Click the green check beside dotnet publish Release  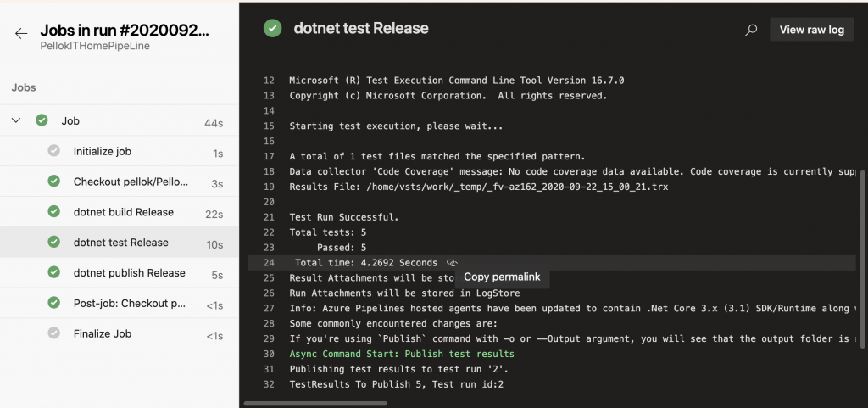pos(54,273)
